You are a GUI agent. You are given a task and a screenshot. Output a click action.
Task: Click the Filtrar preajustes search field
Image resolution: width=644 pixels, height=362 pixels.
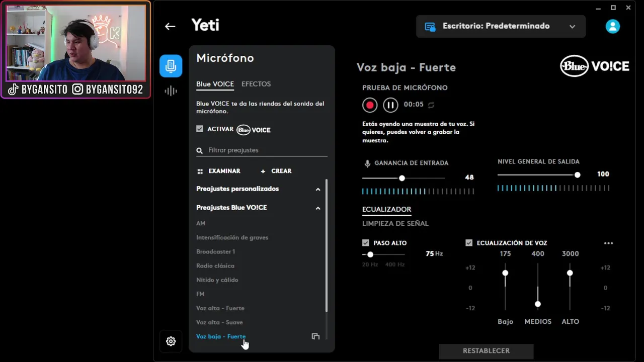click(x=262, y=150)
